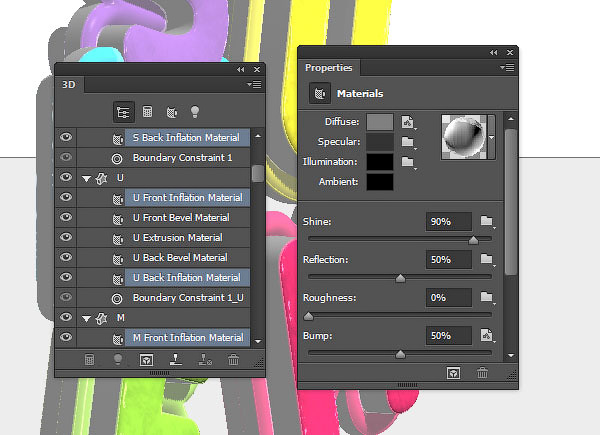Click the Materials icon in Properties header

click(320, 93)
